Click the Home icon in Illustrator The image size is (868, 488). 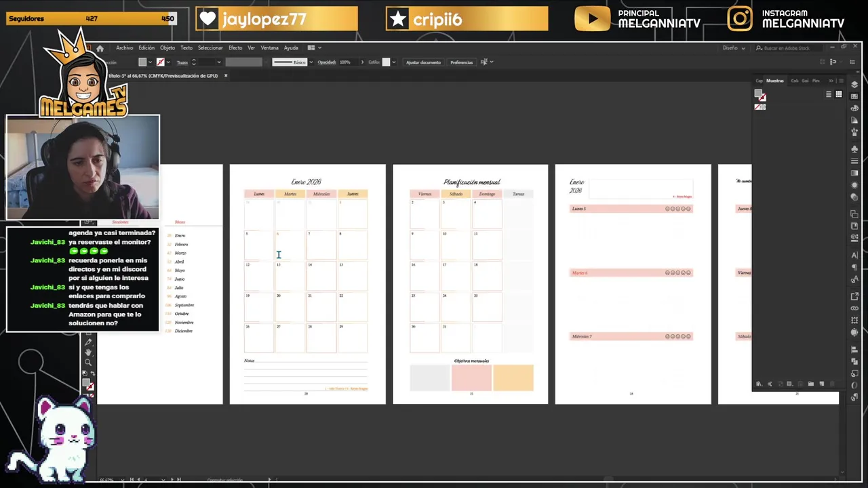[x=100, y=48]
